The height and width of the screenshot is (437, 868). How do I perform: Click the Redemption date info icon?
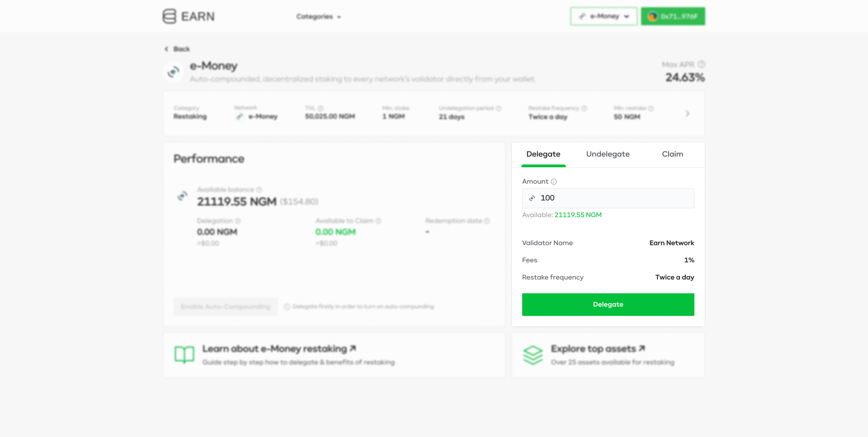pyautogui.click(x=487, y=221)
